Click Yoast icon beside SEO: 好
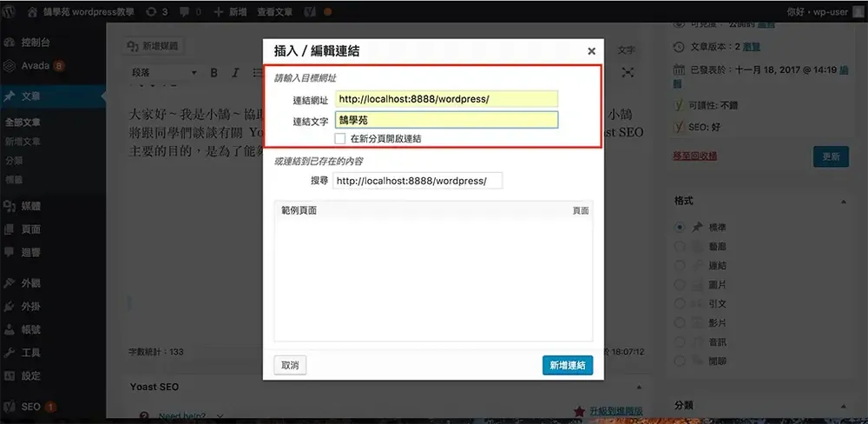The image size is (868, 424). [679, 127]
